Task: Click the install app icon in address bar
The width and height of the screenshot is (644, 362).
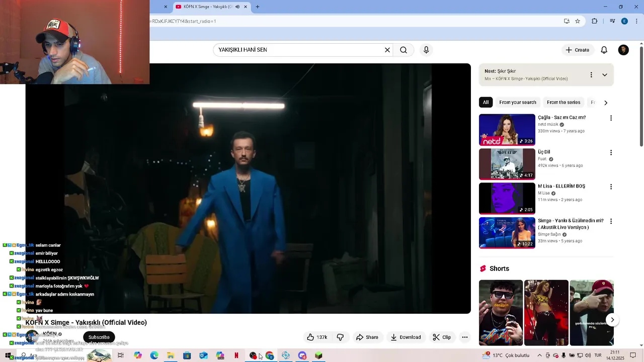Action: (567, 21)
